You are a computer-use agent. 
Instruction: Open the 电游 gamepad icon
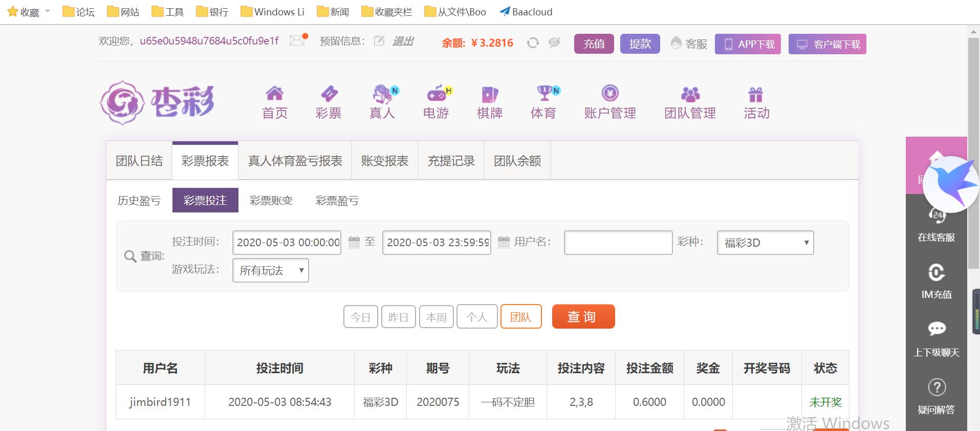pos(437,94)
